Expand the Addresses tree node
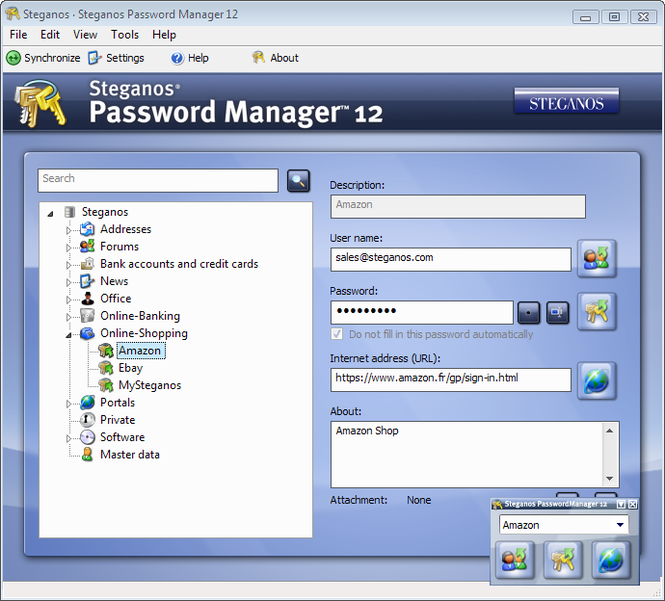The height and width of the screenshot is (601, 665). click(68, 230)
